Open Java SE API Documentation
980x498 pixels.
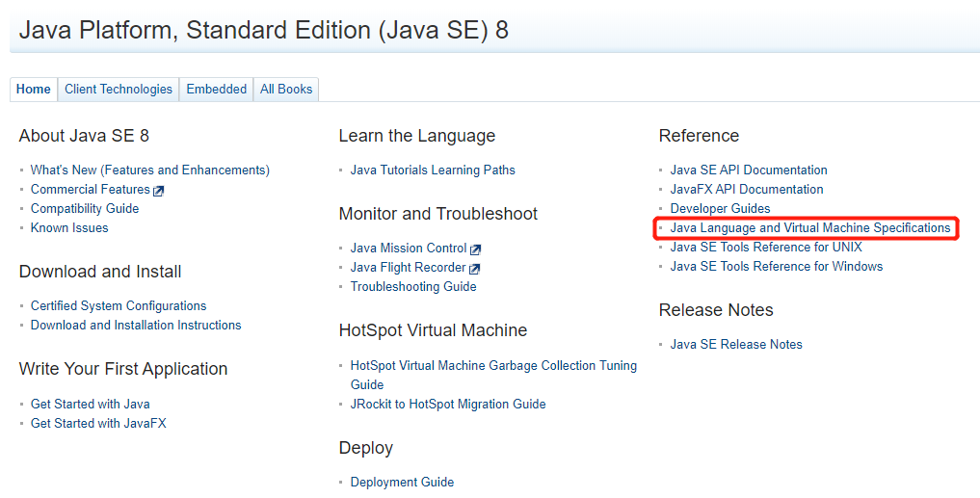(749, 170)
